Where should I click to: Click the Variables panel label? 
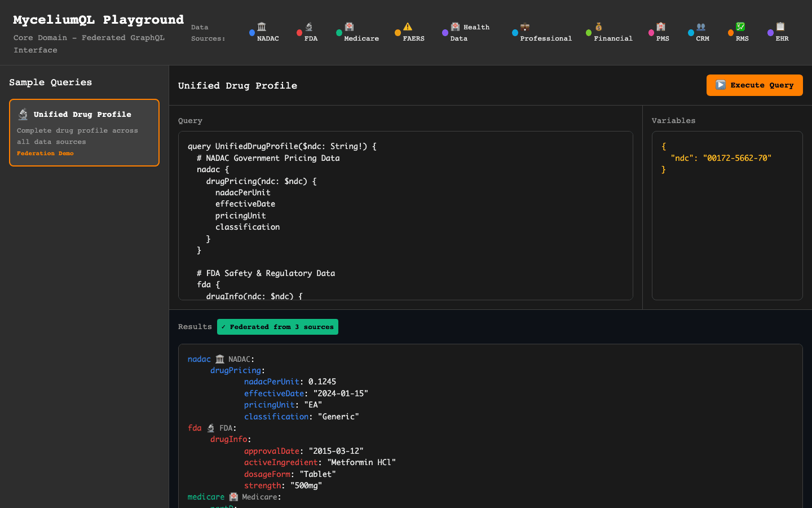(673, 121)
